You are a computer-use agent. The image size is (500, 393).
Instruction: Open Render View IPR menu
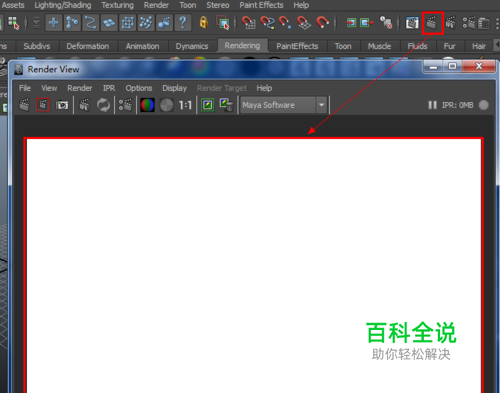click(x=109, y=88)
